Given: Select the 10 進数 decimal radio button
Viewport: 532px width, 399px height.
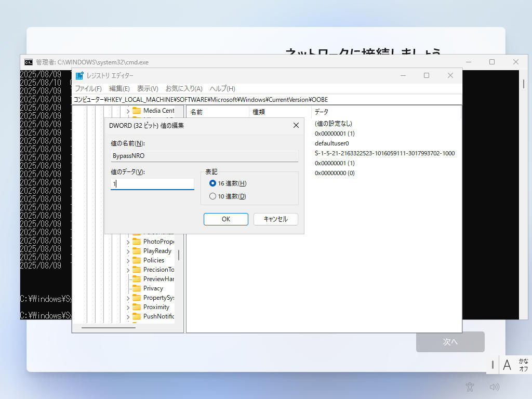Looking at the screenshot, I should (212, 196).
